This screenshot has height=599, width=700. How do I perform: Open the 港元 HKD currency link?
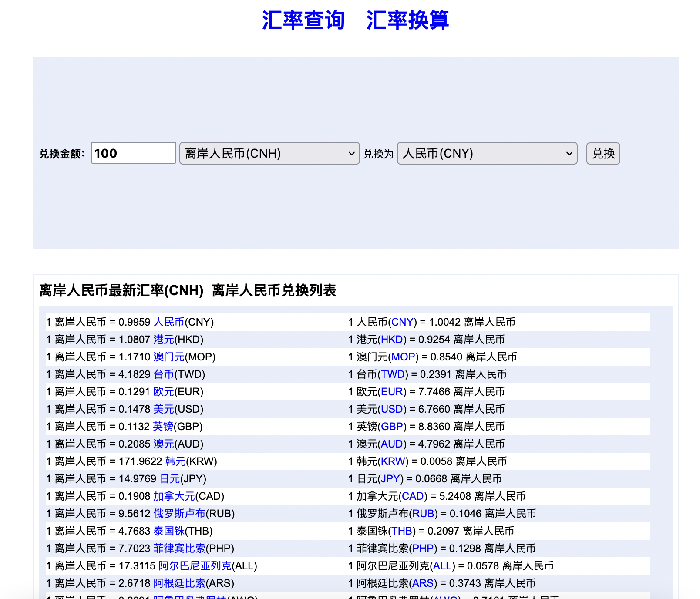tap(163, 340)
